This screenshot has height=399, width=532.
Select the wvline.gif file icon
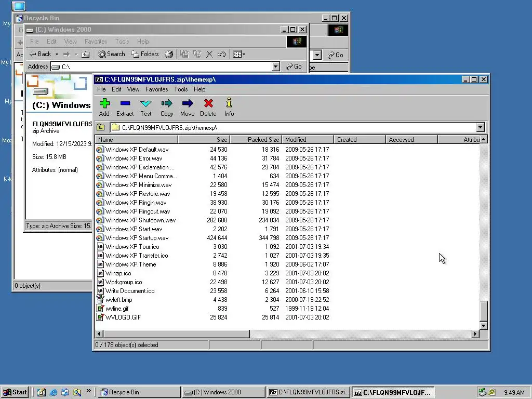(x=100, y=309)
